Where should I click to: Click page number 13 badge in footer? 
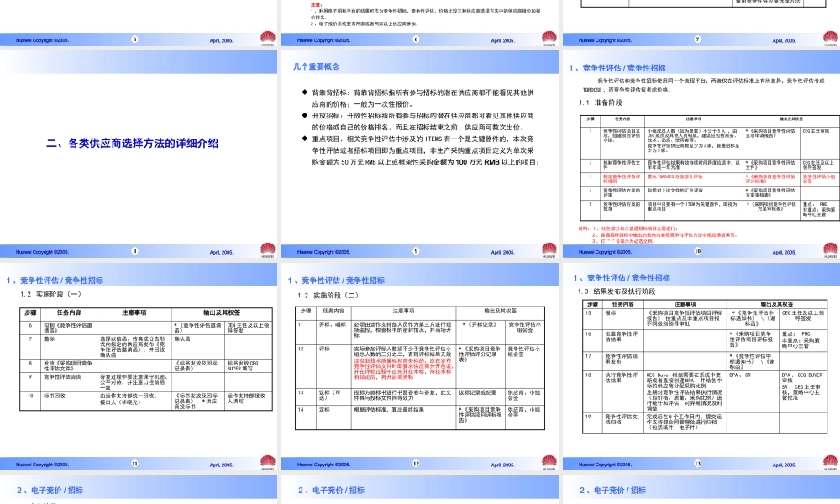[x=697, y=464]
